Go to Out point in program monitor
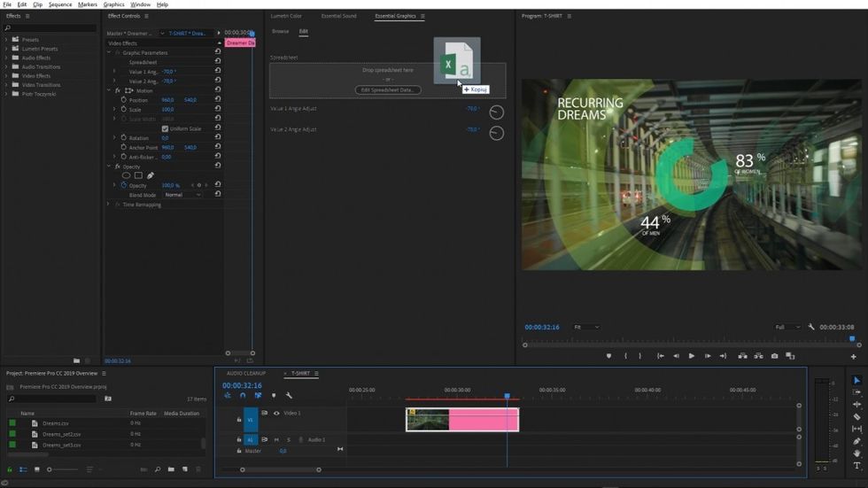Image resolution: width=868 pixels, height=488 pixels. point(723,356)
